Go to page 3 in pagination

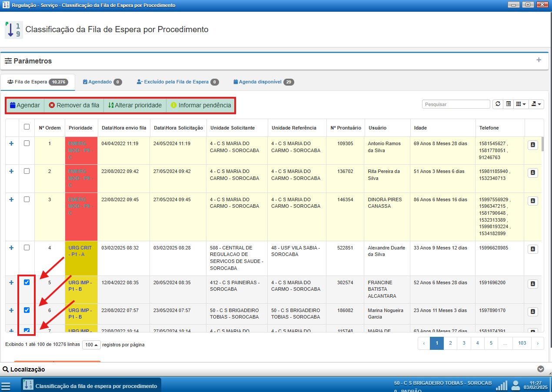tap(464, 343)
